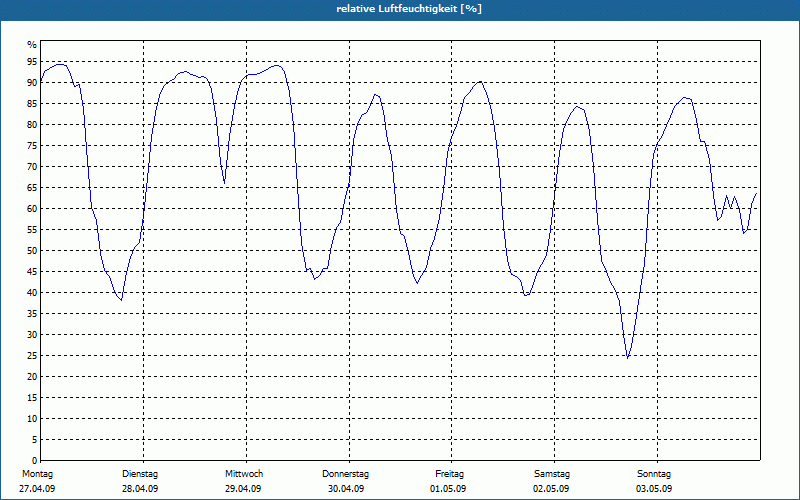The height and width of the screenshot is (500, 800).
Task: Click the 65 y-axis value
Action: [x=32, y=188]
